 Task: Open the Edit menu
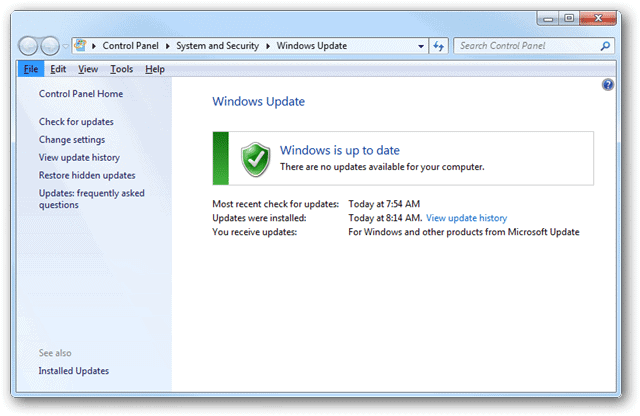coord(58,69)
